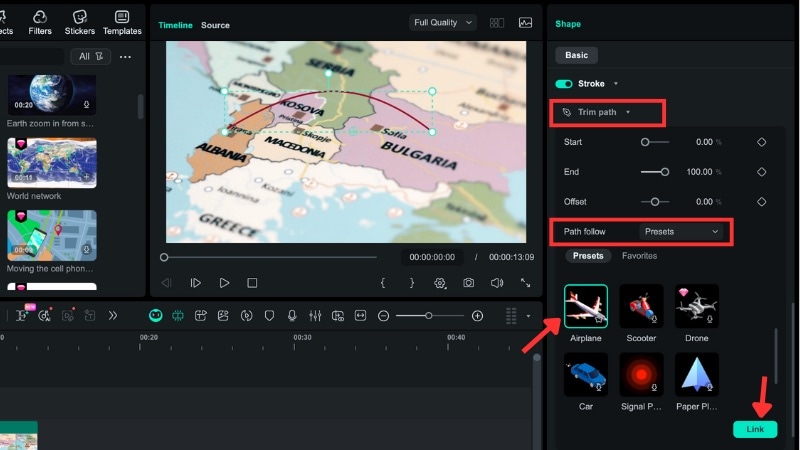Screen dimensions: 800x450
Task: Select the Signal preset
Action: tap(641, 374)
